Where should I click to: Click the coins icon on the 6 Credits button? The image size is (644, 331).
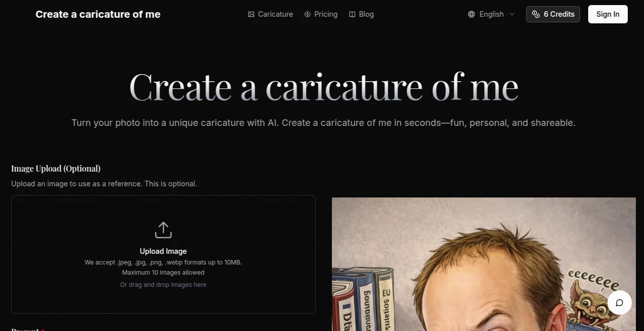pyautogui.click(x=536, y=14)
